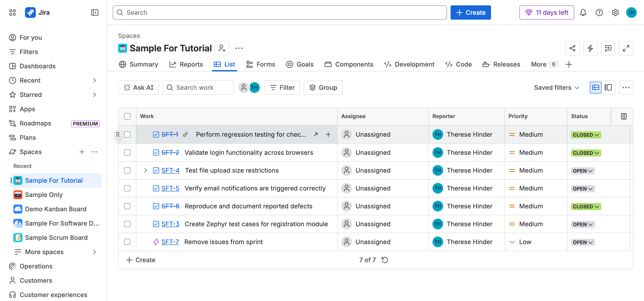Check the box for SFT-1 row

coord(127,134)
